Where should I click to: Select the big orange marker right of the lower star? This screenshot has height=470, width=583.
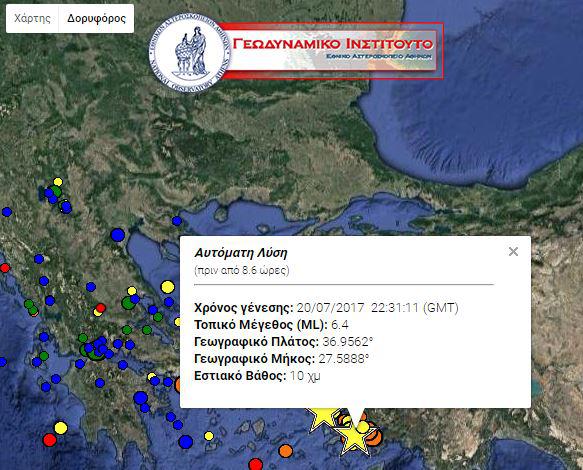(374, 437)
